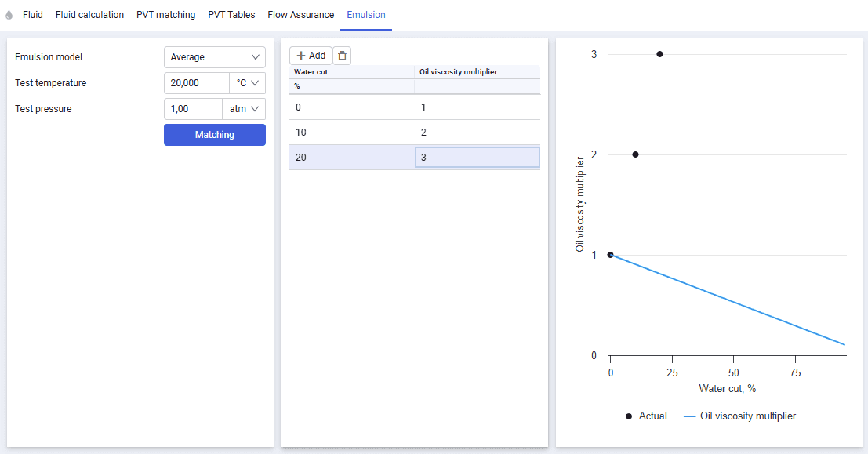Open the PVT matching tab

[166, 14]
